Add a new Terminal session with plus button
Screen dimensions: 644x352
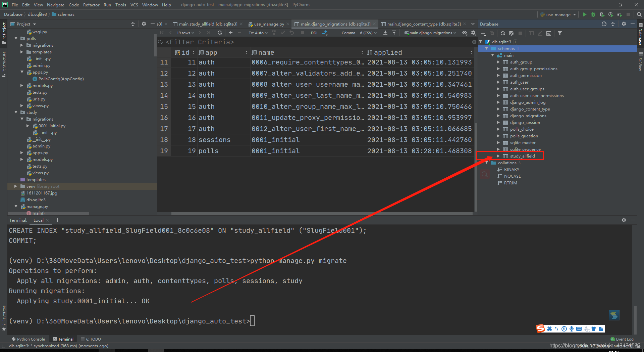click(x=57, y=220)
